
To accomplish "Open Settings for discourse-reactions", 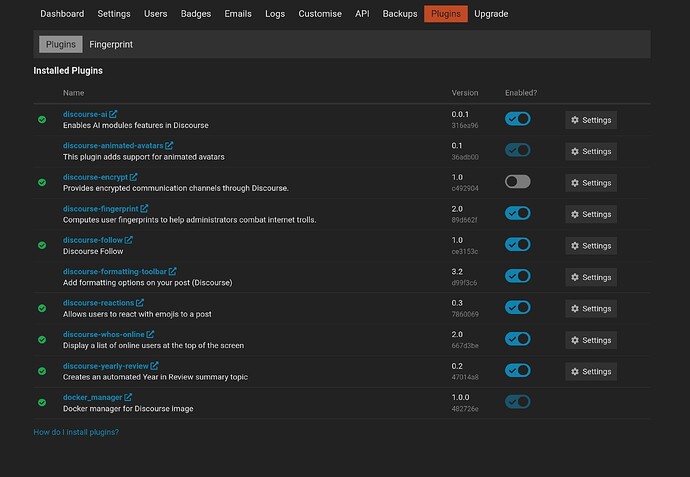I will 591,309.
